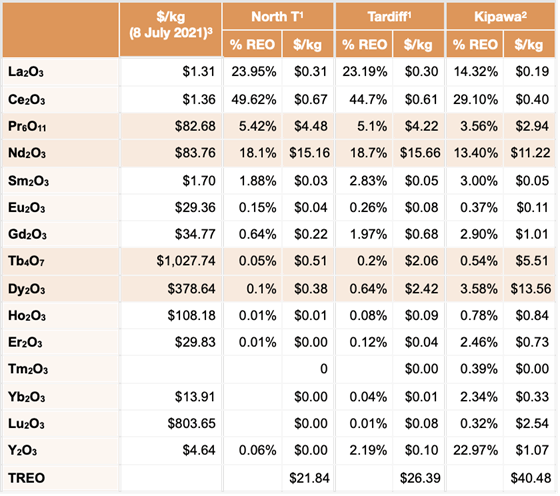Select the Tardiff column header
The height and width of the screenshot is (496, 560).
tap(389, 16)
